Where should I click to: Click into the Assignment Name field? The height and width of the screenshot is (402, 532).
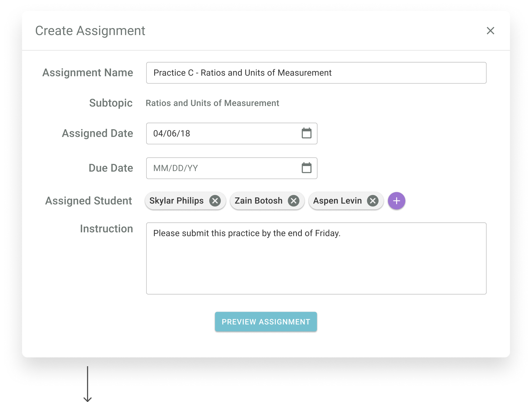pos(316,73)
